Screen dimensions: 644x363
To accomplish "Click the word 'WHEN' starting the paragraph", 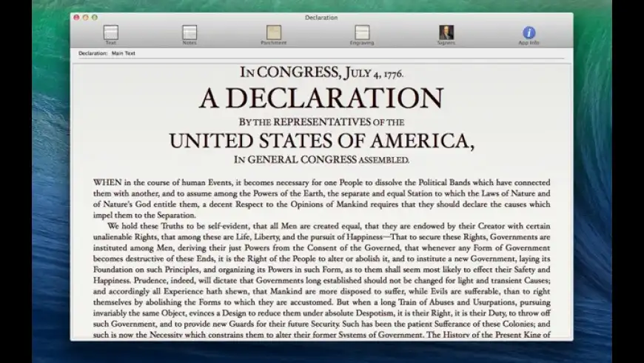I will click(x=107, y=182).
